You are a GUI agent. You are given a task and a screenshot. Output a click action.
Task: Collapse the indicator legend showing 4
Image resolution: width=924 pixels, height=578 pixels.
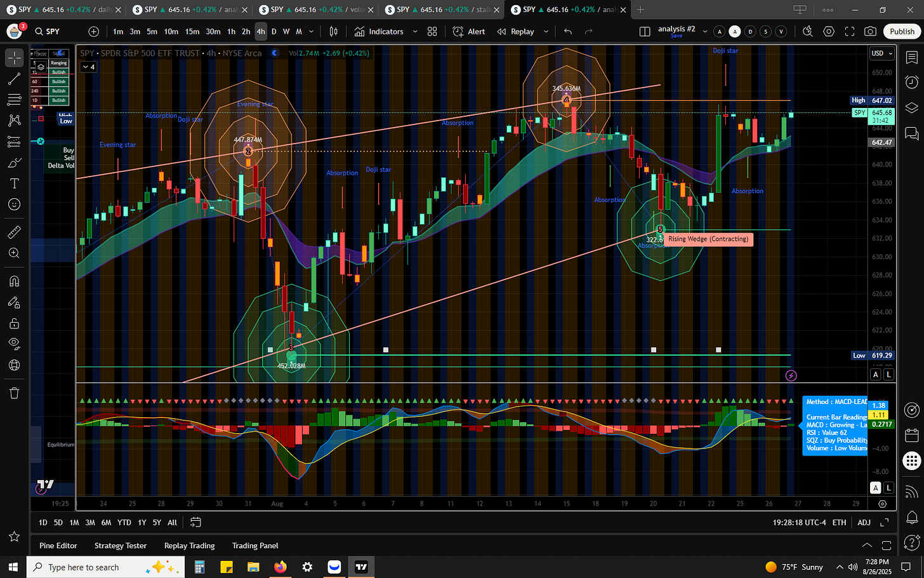pyautogui.click(x=89, y=67)
